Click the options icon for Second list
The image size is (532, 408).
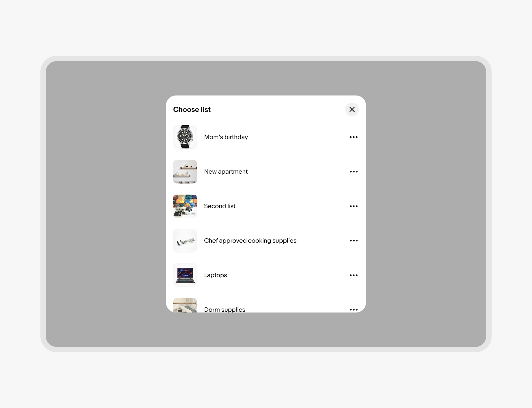tap(354, 206)
